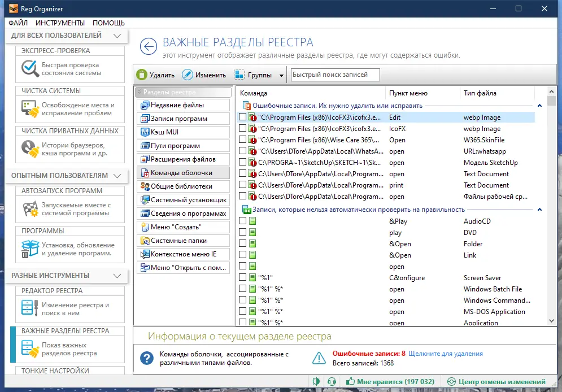562x392 pixels.
Task: Click the Удалить trash icon
Action: [x=142, y=75]
